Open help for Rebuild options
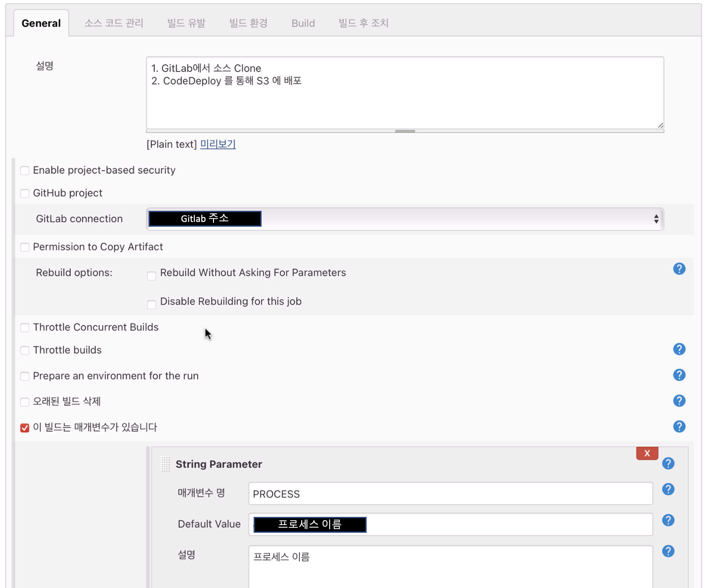This screenshot has width=706, height=588. coord(679,269)
